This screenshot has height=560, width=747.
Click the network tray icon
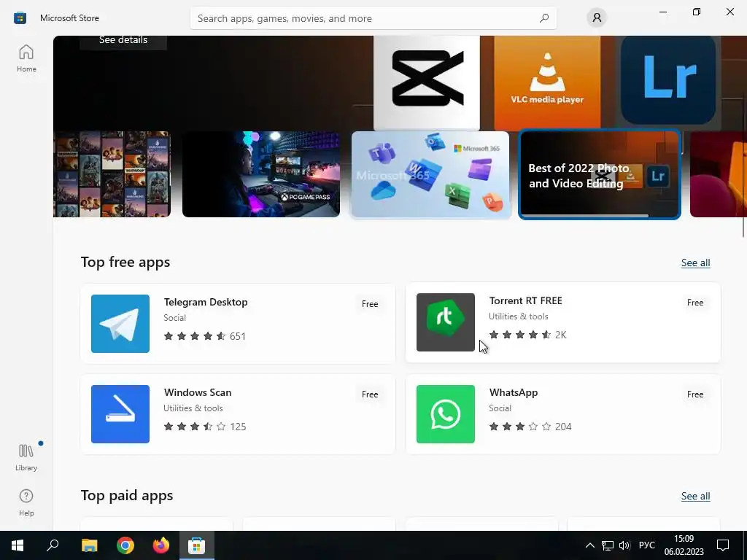608,545
